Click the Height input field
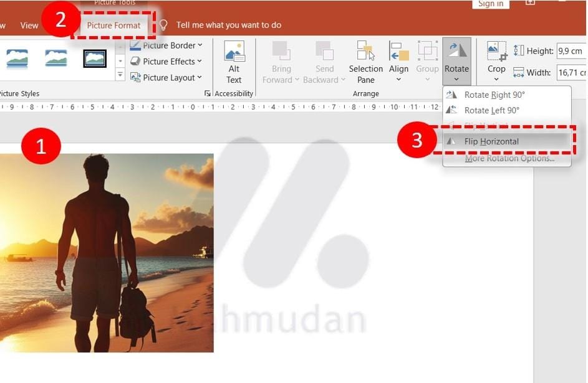 (x=571, y=51)
